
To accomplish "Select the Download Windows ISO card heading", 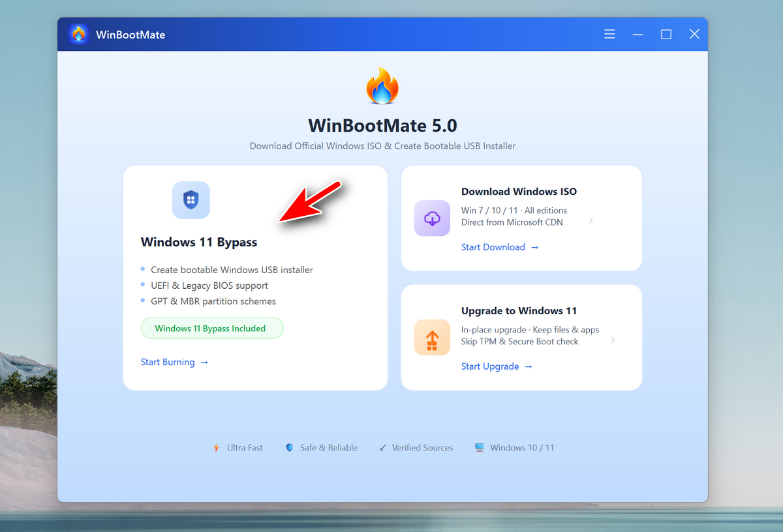I will click(x=519, y=191).
